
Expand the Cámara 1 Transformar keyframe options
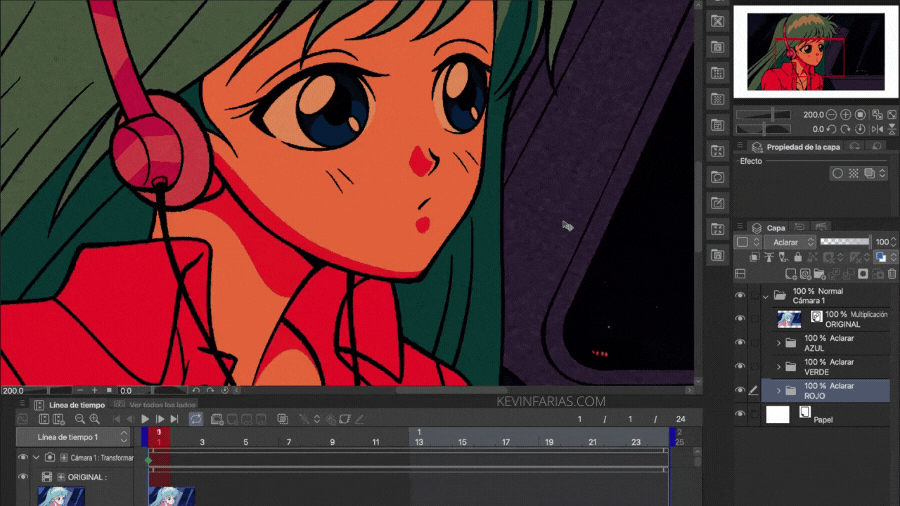tap(64, 458)
